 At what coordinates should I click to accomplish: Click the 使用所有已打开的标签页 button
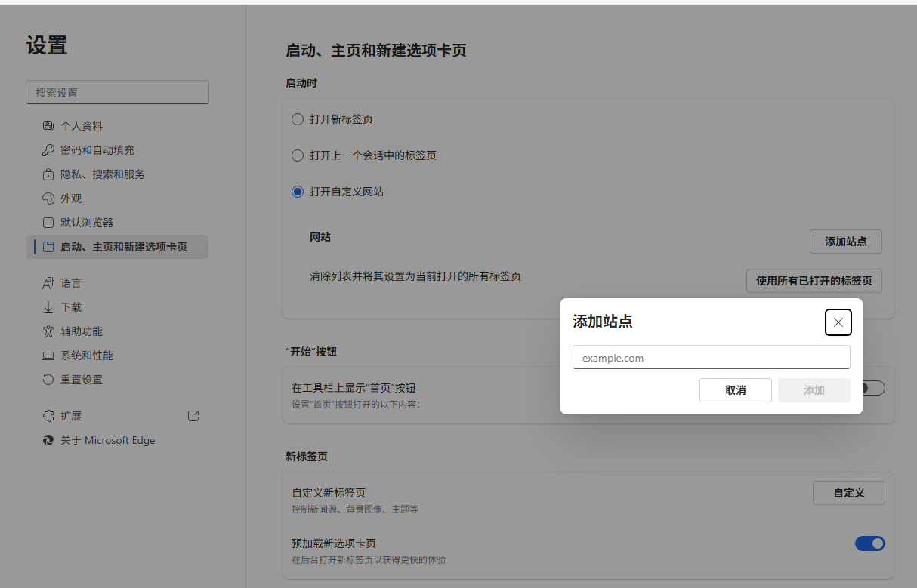click(x=814, y=281)
